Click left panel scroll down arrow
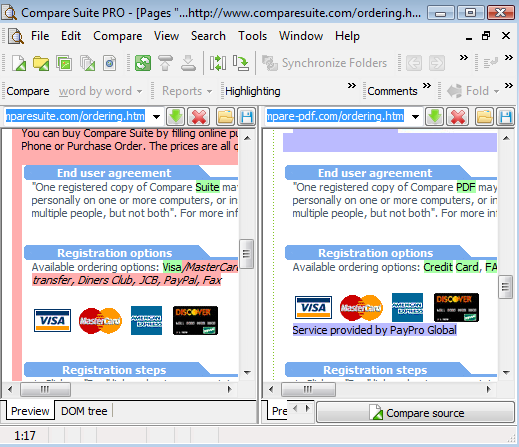This screenshot has height=447, width=519. 247,372
